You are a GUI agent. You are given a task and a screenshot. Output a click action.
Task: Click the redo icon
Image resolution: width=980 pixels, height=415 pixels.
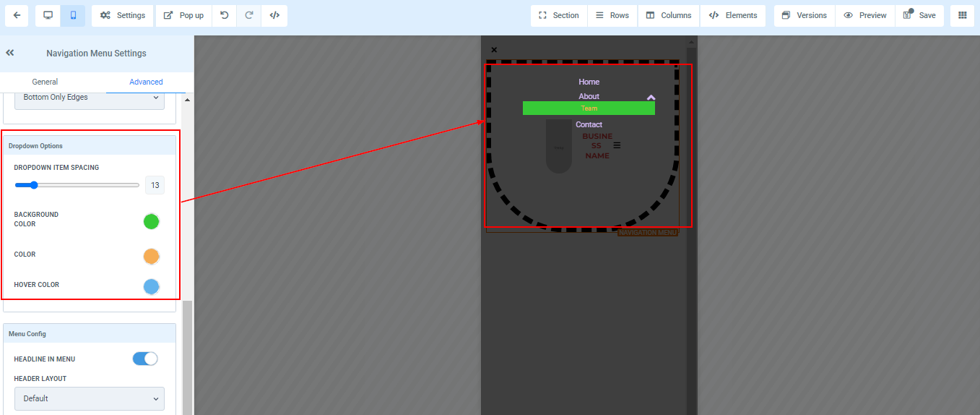(249, 15)
